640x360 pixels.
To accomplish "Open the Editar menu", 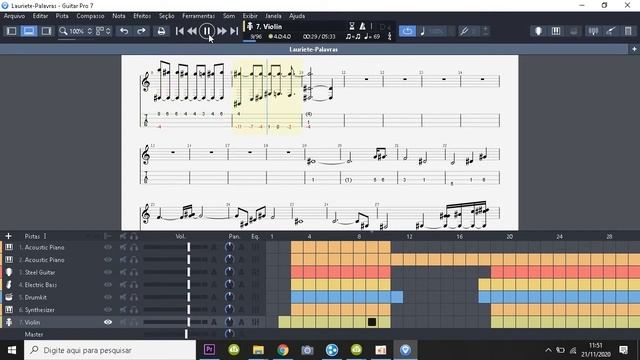I will [40, 16].
